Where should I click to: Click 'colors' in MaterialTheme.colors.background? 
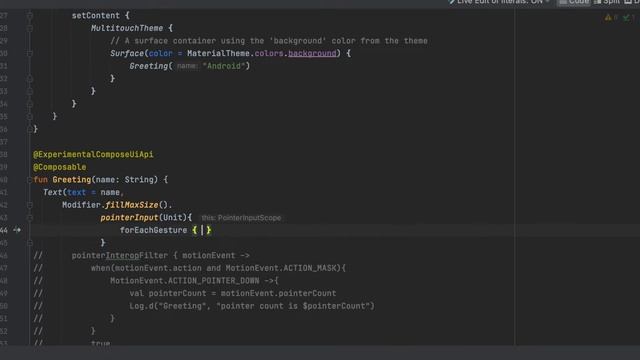pyautogui.click(x=269, y=53)
